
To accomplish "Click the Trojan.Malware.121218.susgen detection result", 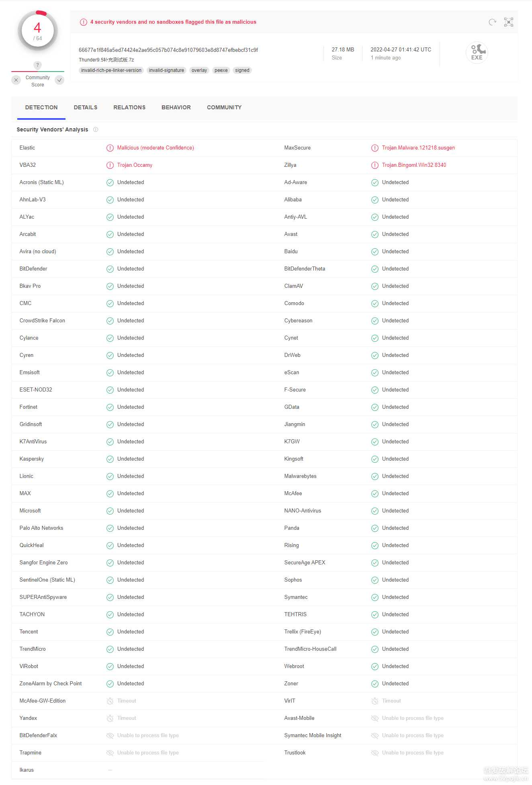I will pyautogui.click(x=418, y=148).
